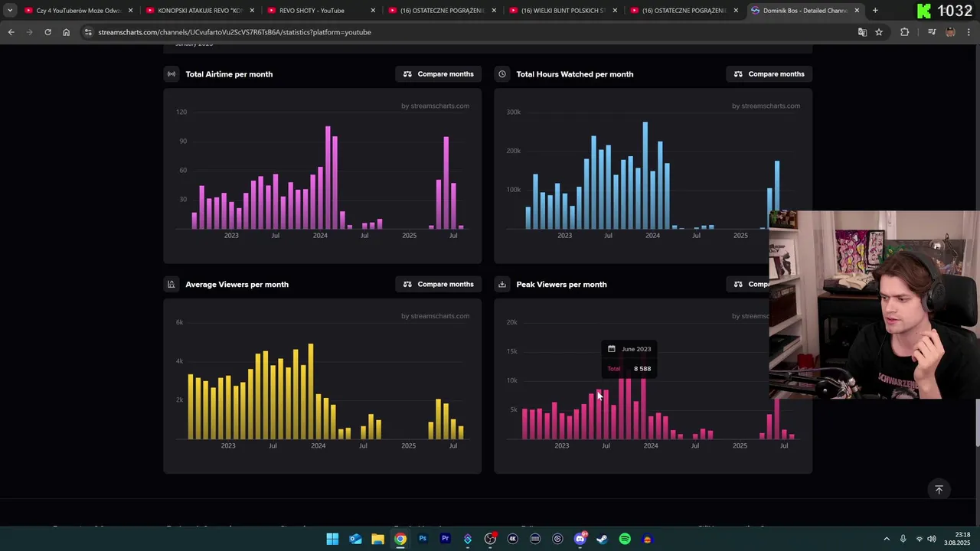This screenshot has height=551, width=980.
Task: Open the clock and date 23:18
Action: 957,540
